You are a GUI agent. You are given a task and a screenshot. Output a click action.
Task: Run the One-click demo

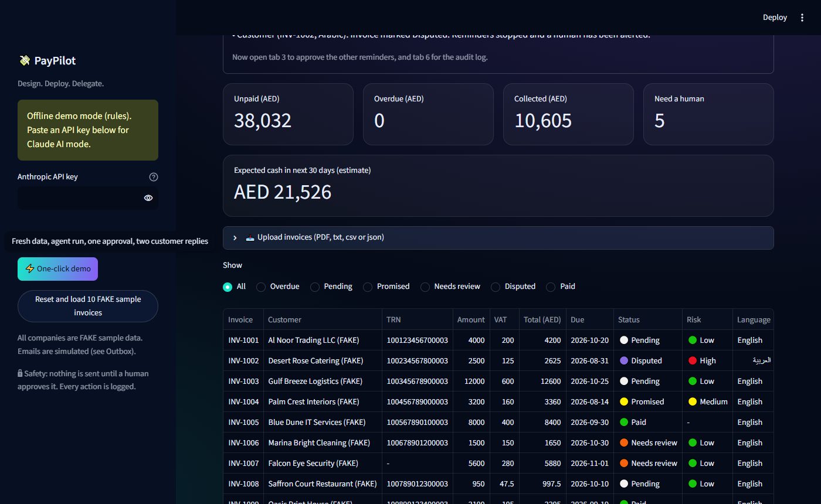(x=57, y=269)
